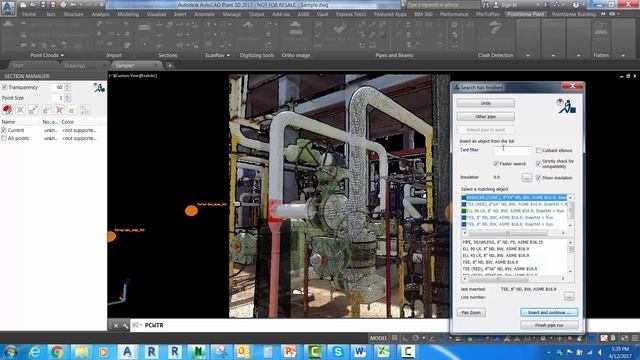The width and height of the screenshot is (640, 360).
Task: Click the Other pipe button
Action: pos(485,117)
